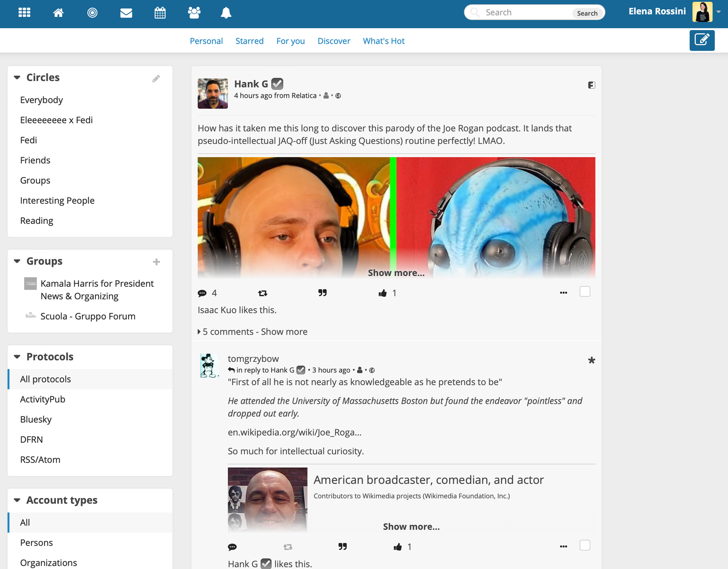Click the compose new post button
728x569 pixels.
click(702, 40)
